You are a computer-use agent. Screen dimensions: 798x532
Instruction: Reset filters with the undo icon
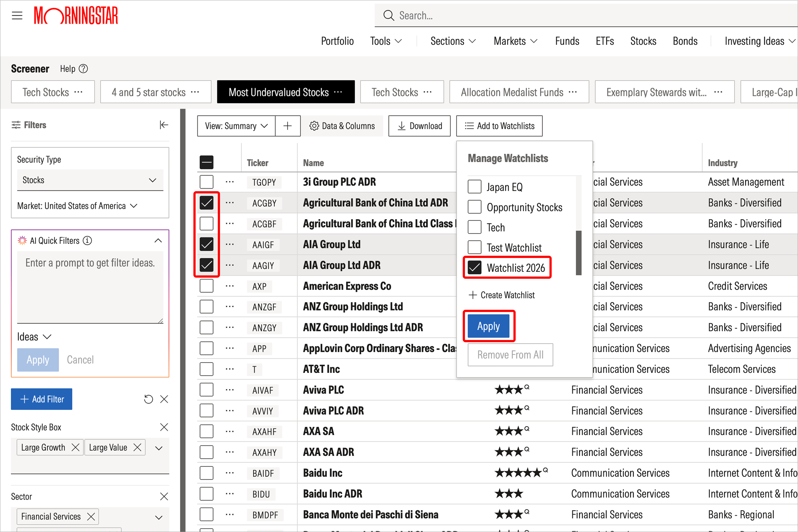click(x=149, y=399)
